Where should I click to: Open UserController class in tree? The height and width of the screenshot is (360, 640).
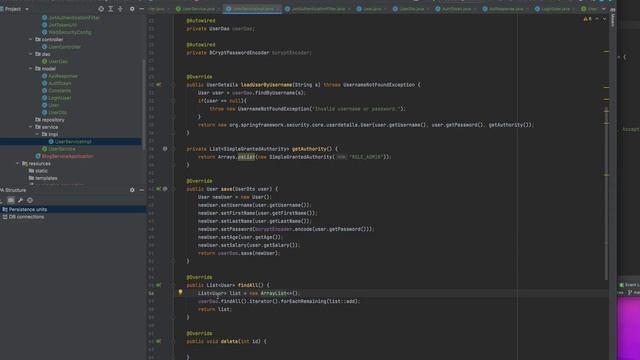(x=61, y=47)
